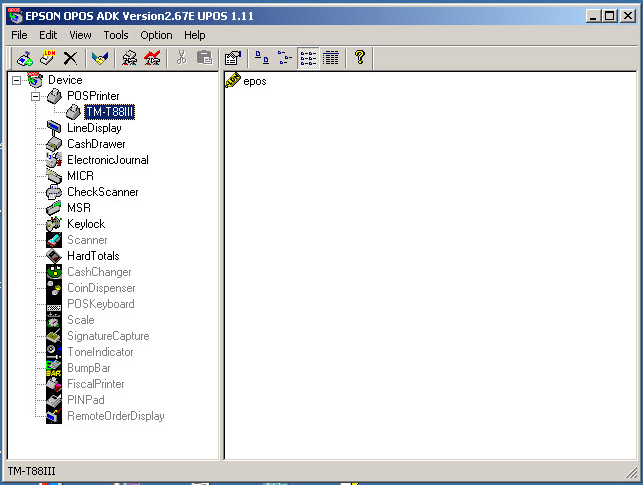Open the View menu
643x485 pixels.
click(80, 35)
